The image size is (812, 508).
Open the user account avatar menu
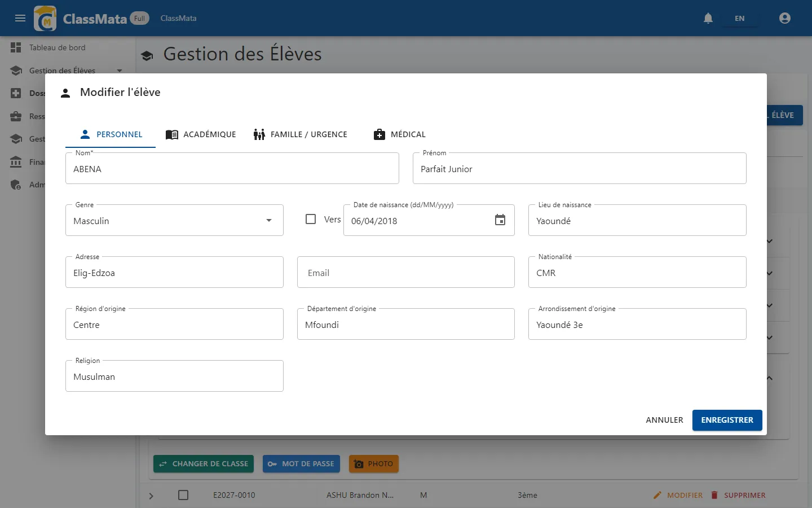click(x=784, y=18)
